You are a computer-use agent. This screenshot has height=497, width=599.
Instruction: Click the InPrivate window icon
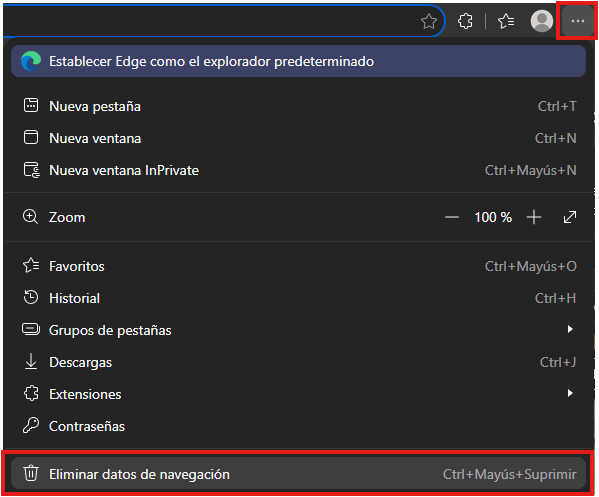(x=31, y=170)
